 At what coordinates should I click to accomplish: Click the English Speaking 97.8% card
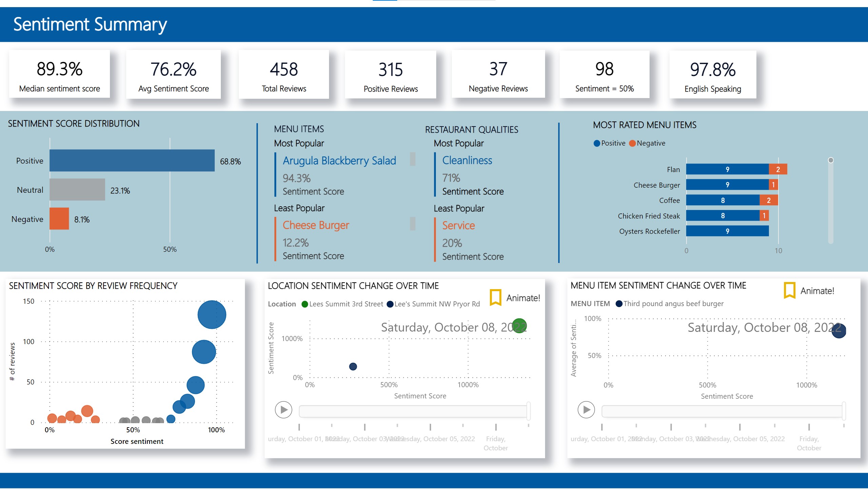713,74
